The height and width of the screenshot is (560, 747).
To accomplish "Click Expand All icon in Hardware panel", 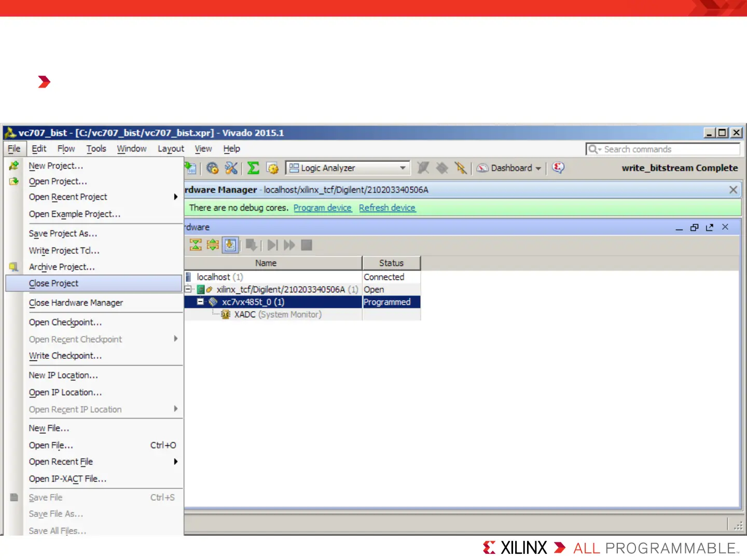I will (213, 245).
